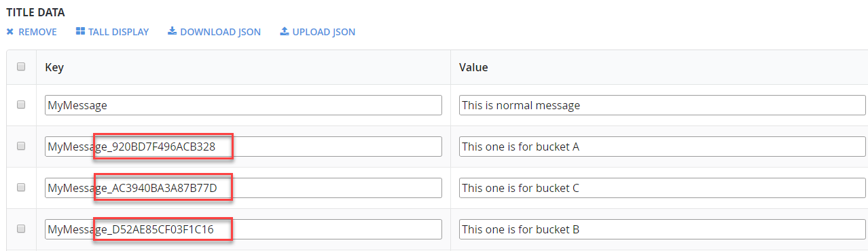Click the Download JSON arrow icon
868x251 pixels.
tap(172, 31)
